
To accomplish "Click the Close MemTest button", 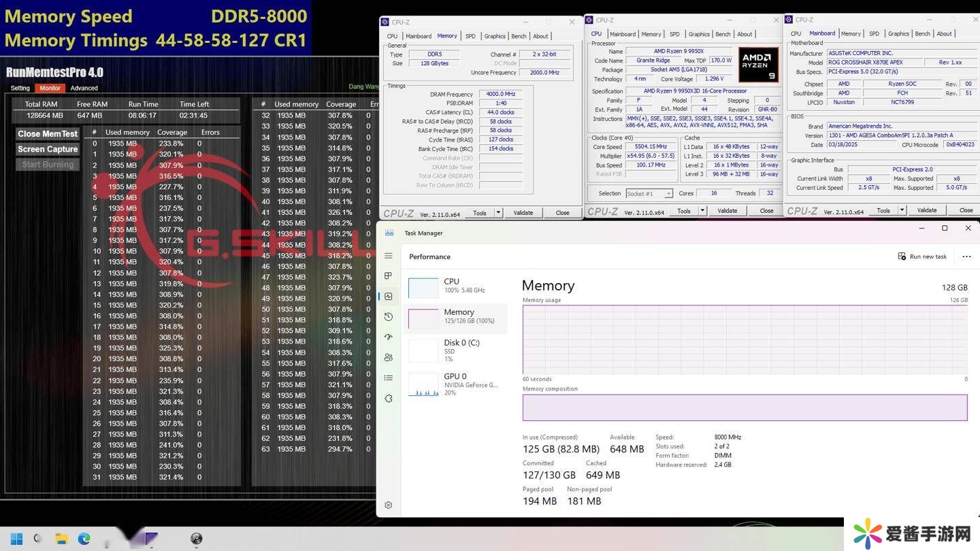I will [x=48, y=134].
